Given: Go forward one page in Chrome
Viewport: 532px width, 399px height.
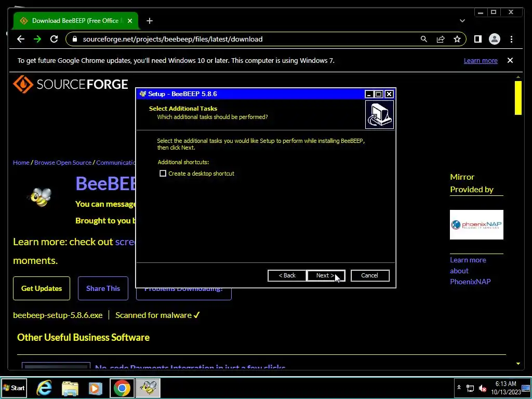Looking at the screenshot, I should [37, 39].
